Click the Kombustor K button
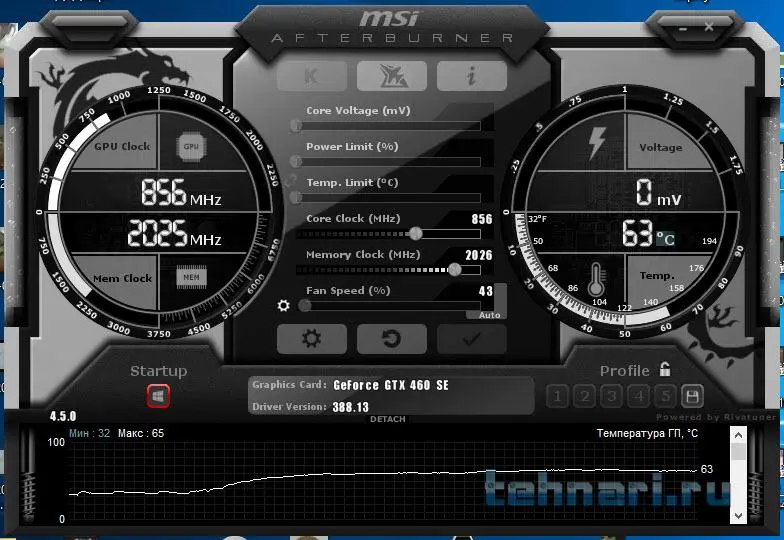This screenshot has height=540, width=784. (x=312, y=76)
